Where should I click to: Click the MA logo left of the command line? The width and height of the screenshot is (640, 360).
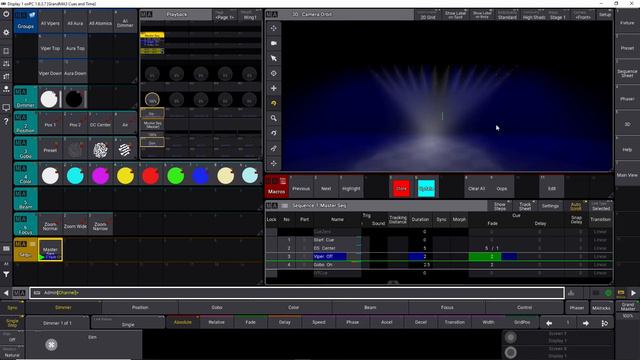[19, 293]
